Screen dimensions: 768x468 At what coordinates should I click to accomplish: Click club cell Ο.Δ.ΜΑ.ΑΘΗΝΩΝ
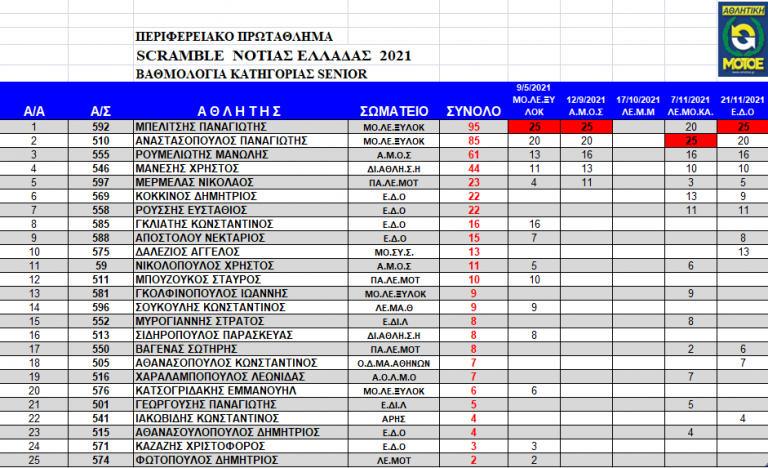tap(394, 364)
